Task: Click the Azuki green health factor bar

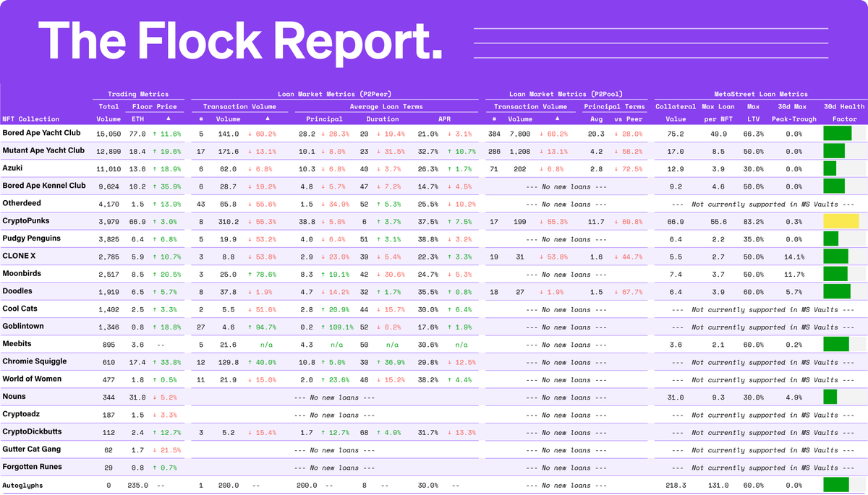Action: pos(830,168)
